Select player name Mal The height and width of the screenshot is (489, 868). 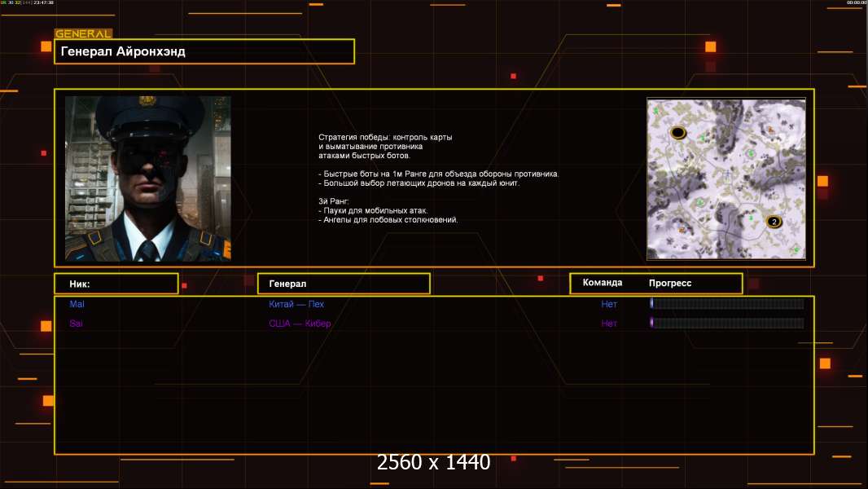[77, 304]
